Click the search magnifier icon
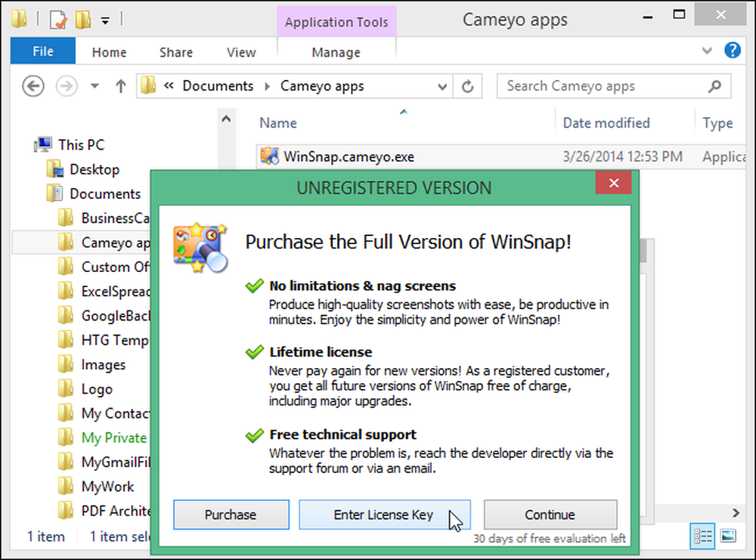Image resolution: width=756 pixels, height=560 pixels. click(714, 86)
